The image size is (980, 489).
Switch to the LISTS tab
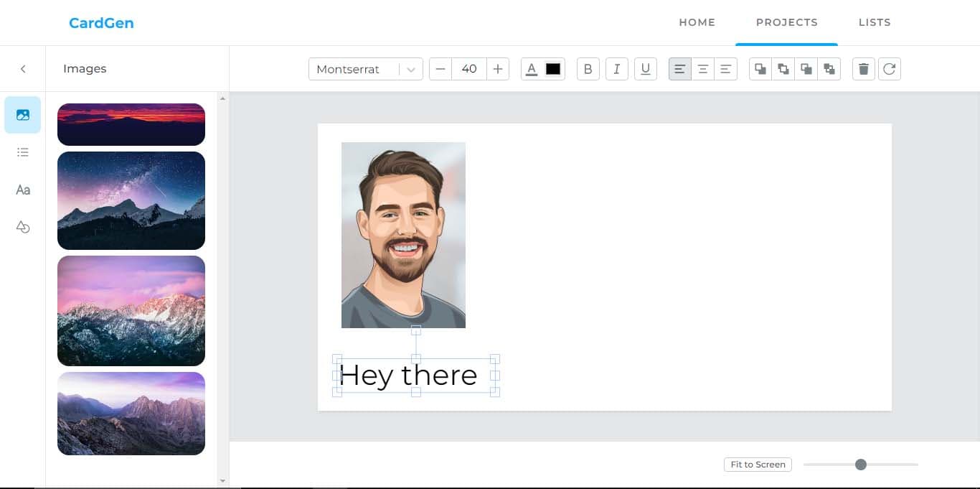(x=875, y=22)
